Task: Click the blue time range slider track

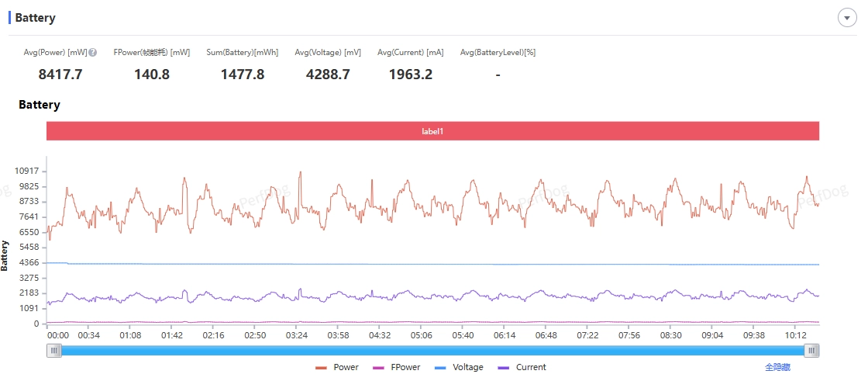Action: pyautogui.click(x=433, y=351)
